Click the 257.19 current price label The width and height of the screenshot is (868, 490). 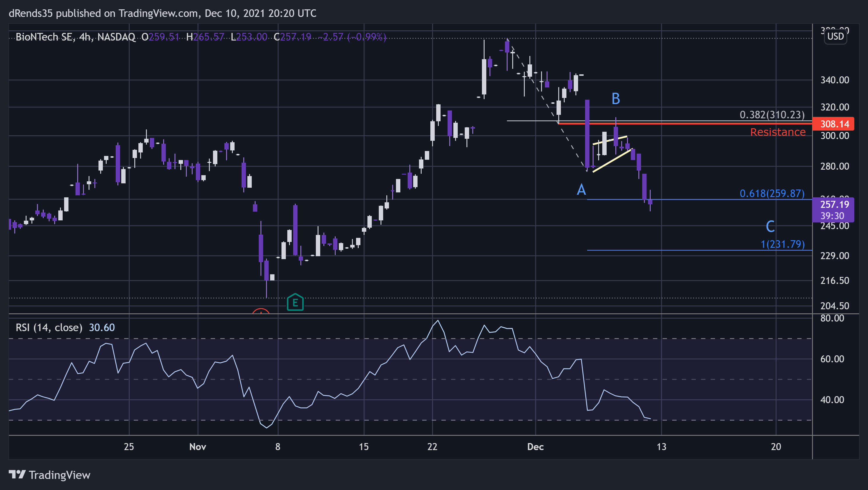coord(834,204)
